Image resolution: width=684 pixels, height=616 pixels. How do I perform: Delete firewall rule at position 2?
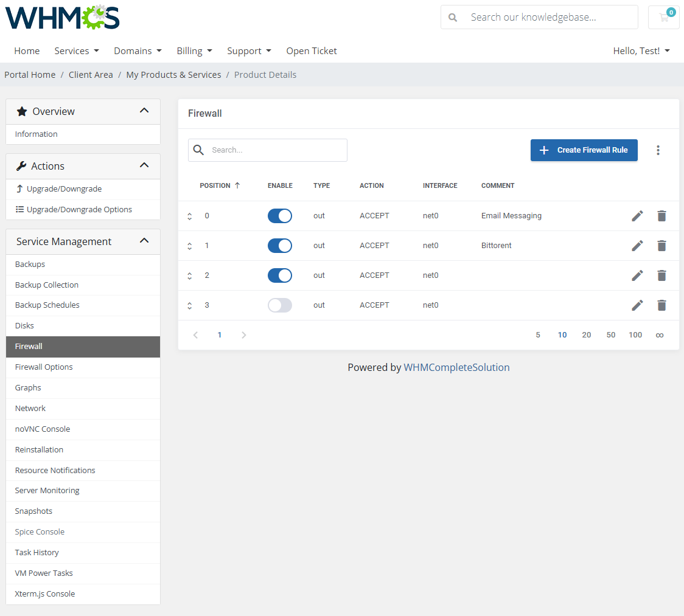(661, 275)
